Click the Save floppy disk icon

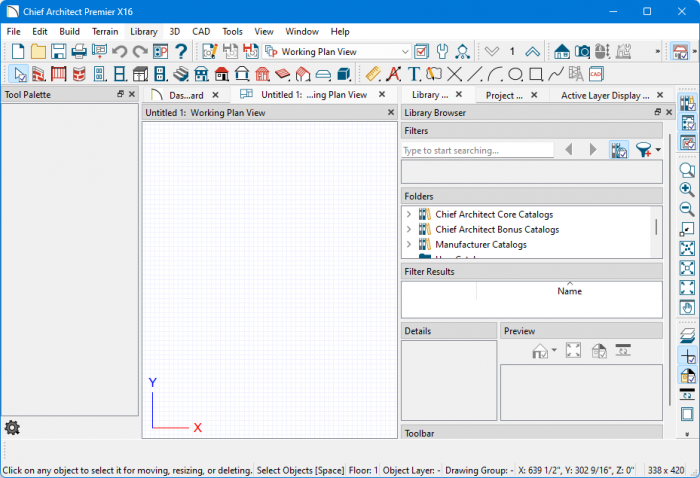point(58,51)
